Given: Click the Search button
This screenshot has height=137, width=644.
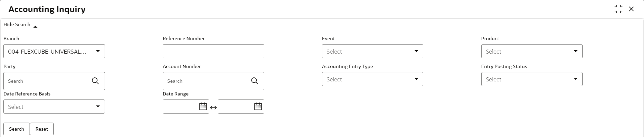Looking at the screenshot, I should (16, 129).
